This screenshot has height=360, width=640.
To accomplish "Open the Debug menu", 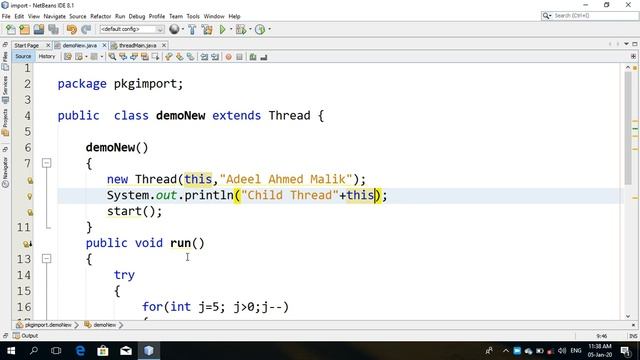I will tap(137, 16).
